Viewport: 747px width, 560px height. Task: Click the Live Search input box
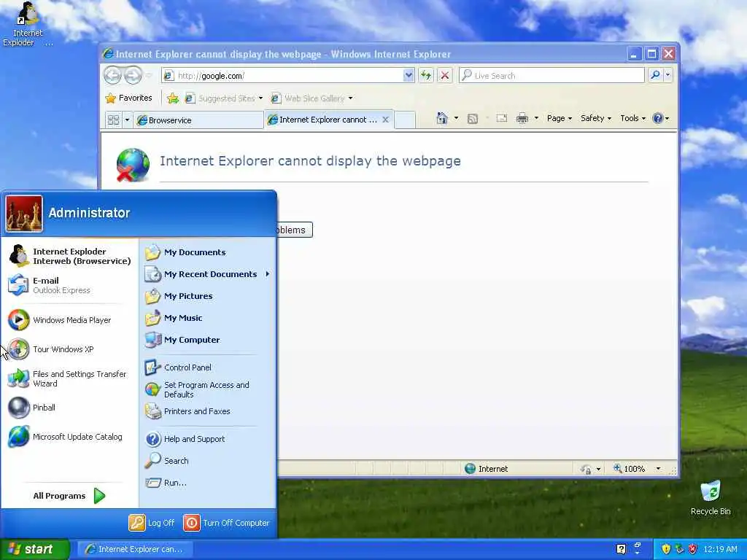click(x=551, y=75)
